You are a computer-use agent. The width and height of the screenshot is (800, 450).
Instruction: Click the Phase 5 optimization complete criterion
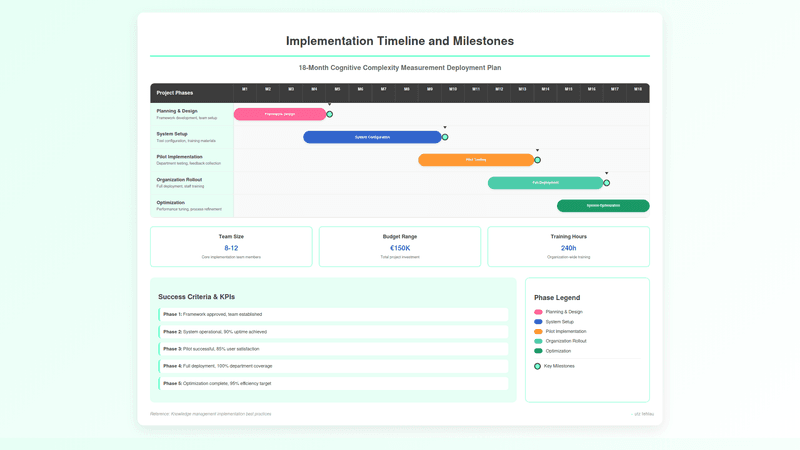tap(333, 383)
